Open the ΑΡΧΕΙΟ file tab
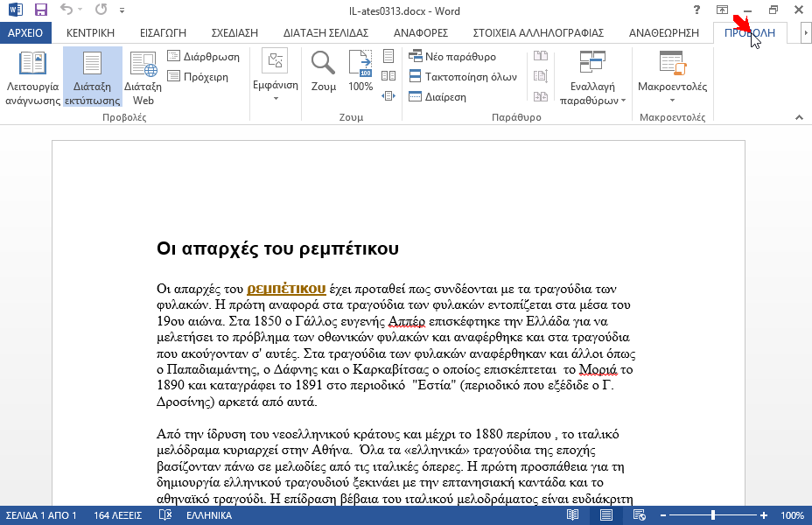Viewport: 812px width, 525px height. pos(25,32)
